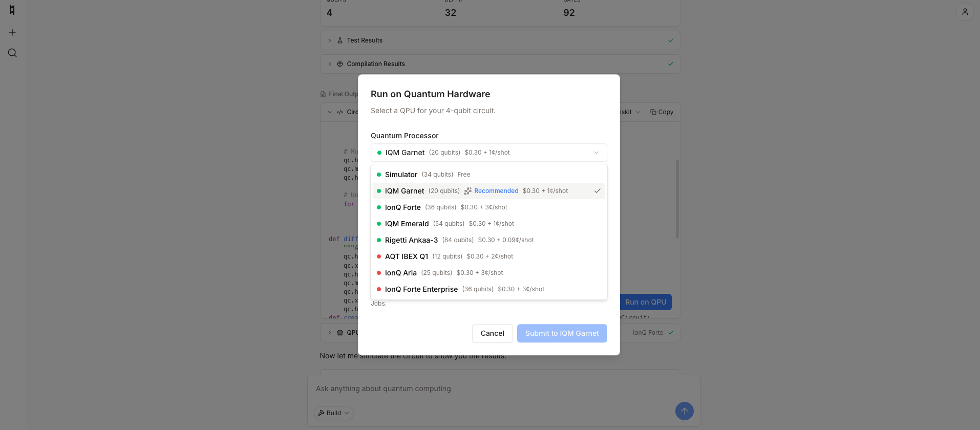This screenshot has width=980, height=430.
Task: Click the wrench icon in Build selector
Action: [x=321, y=413]
